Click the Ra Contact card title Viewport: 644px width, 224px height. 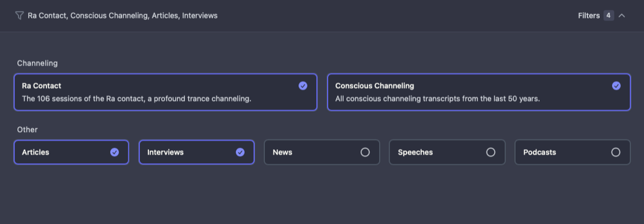coord(41,86)
